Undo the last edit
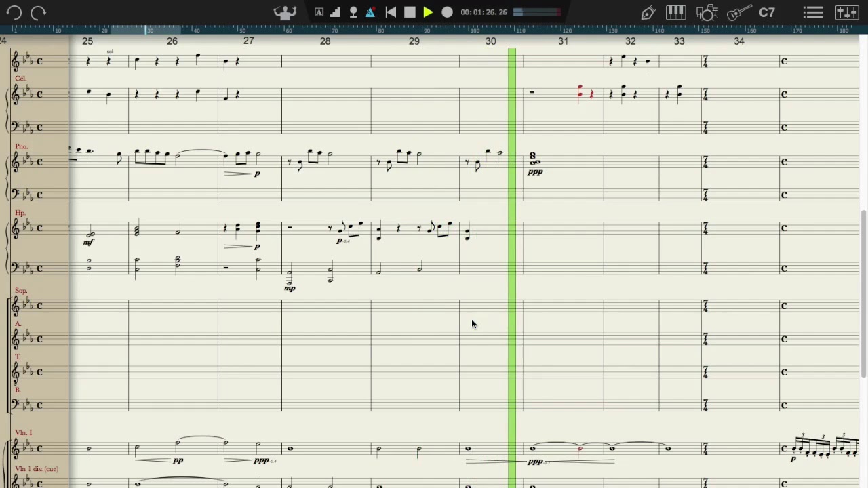Screen dimensions: 868x488 pyautogui.click(x=14, y=12)
